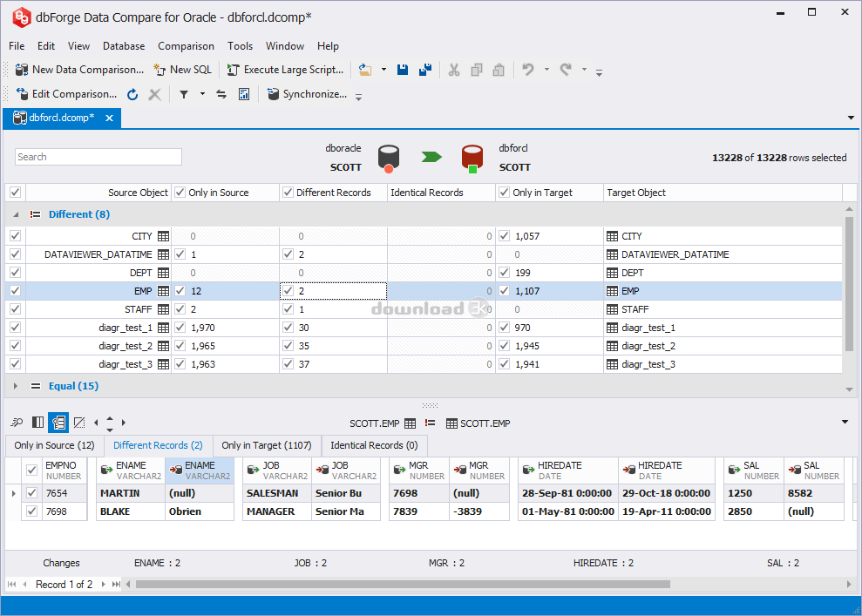Open the document tabs list dropdown
This screenshot has width=862, height=616.
point(851,118)
